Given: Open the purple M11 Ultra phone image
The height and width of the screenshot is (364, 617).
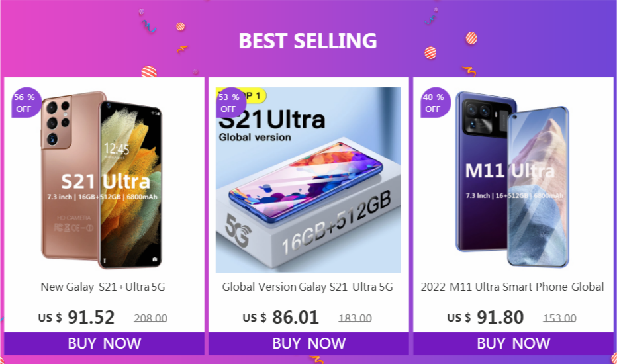Looking at the screenshot, I should 512,180.
